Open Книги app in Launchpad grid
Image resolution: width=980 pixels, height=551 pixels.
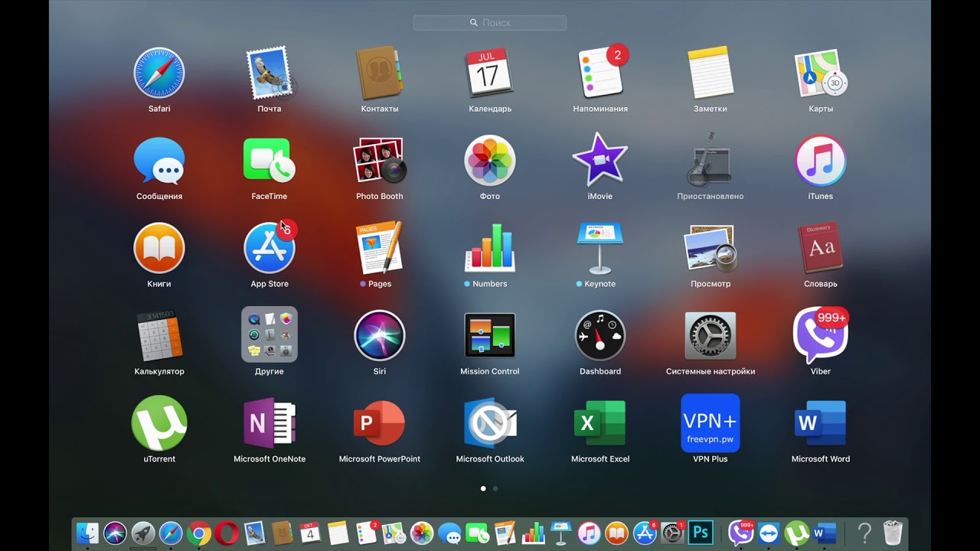click(x=159, y=248)
